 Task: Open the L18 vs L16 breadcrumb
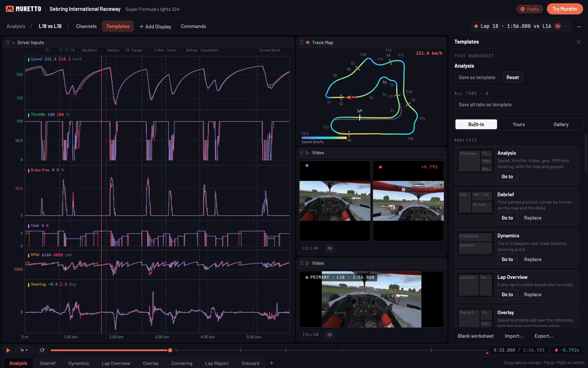click(x=50, y=26)
